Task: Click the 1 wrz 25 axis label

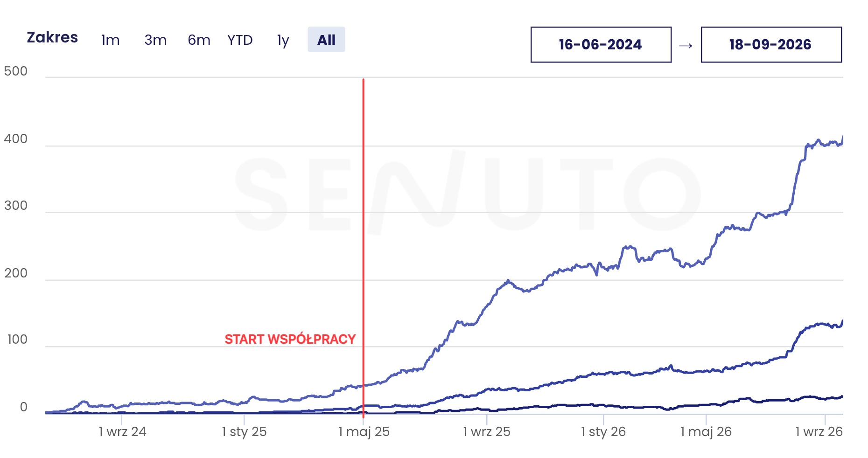Action: coord(487,431)
